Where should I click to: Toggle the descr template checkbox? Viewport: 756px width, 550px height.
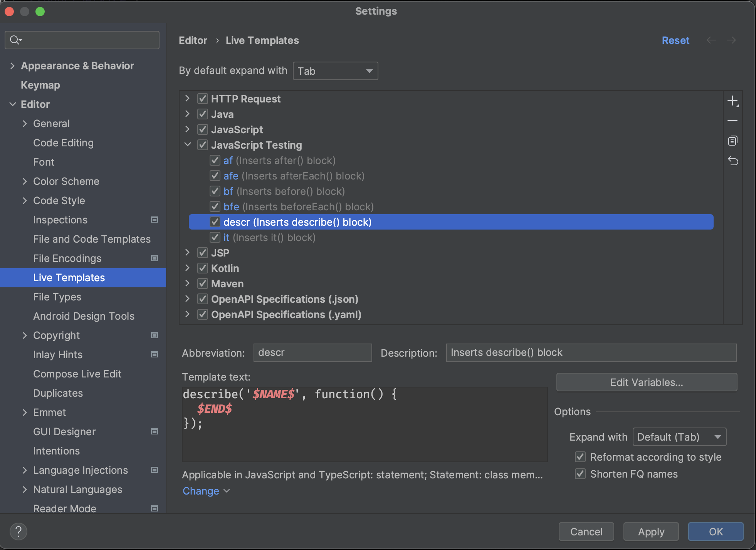(x=215, y=222)
